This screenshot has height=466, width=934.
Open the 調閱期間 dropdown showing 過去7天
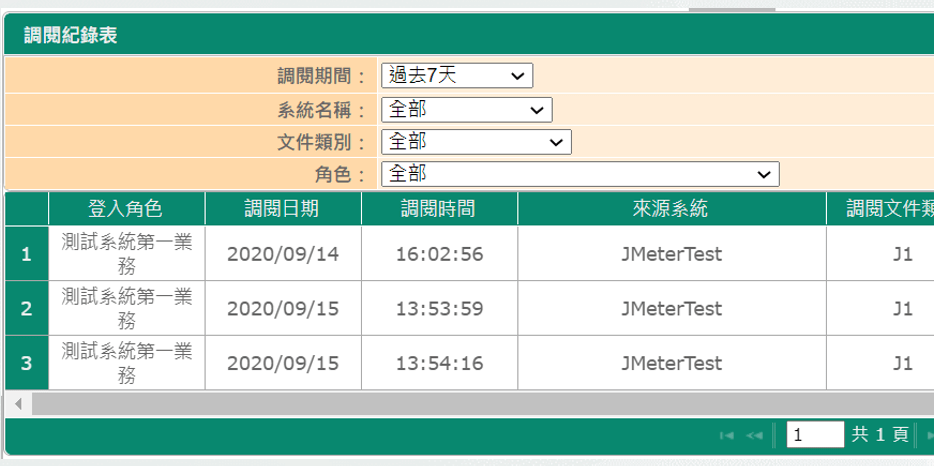(457, 75)
